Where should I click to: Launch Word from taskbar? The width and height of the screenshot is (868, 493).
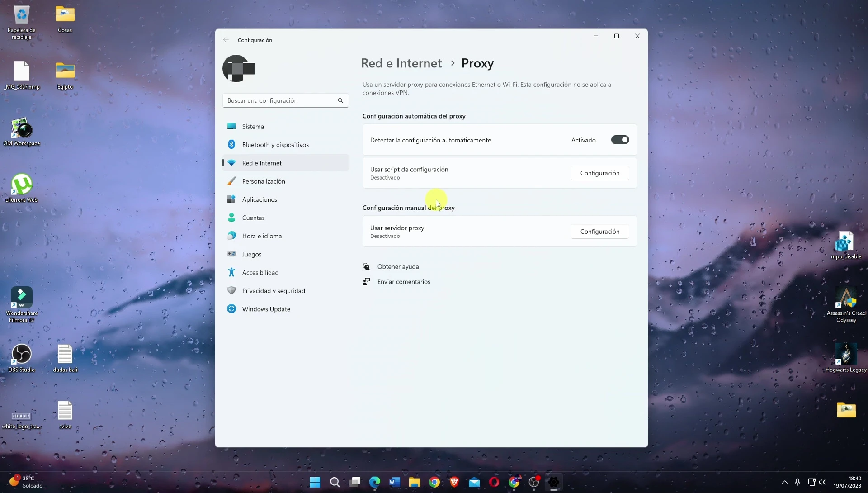pos(395,482)
